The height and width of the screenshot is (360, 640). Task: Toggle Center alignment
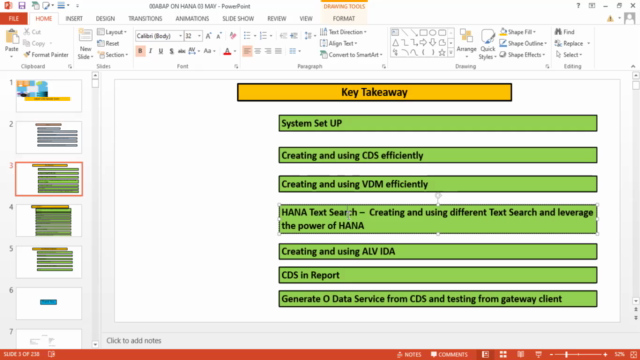click(258, 51)
